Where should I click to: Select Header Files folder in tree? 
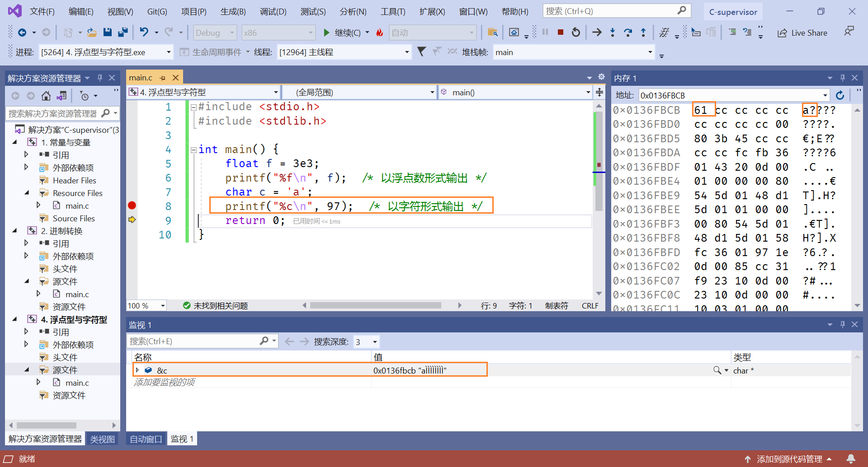pos(74,180)
